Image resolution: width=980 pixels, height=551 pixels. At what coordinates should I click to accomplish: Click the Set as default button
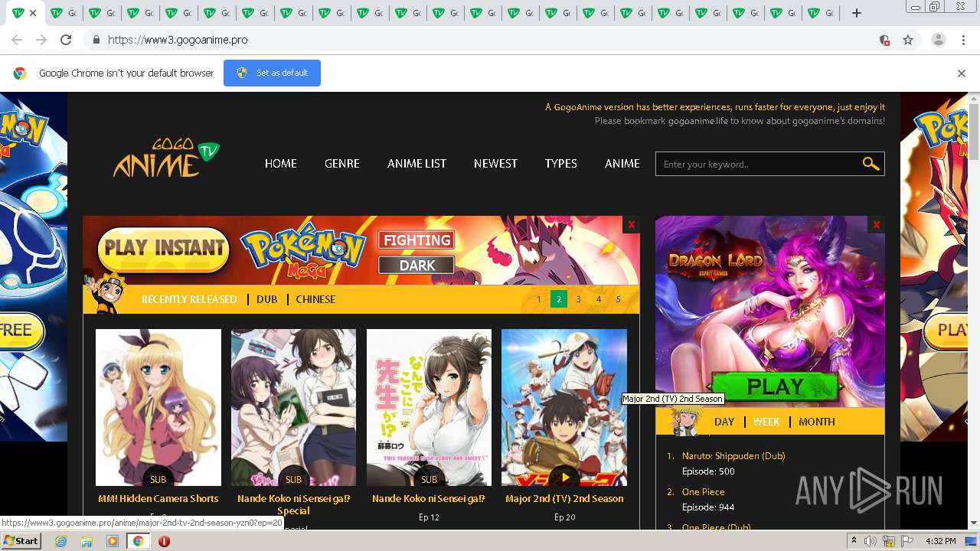(272, 73)
